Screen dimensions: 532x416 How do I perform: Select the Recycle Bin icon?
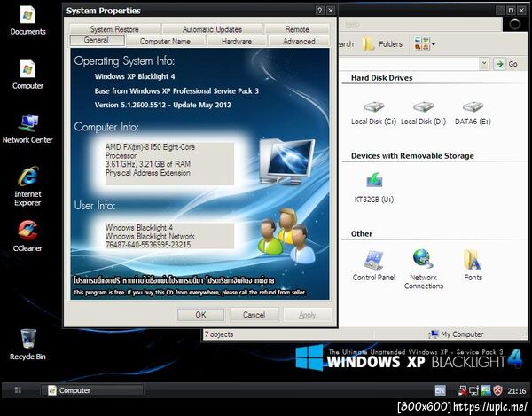pos(27,344)
